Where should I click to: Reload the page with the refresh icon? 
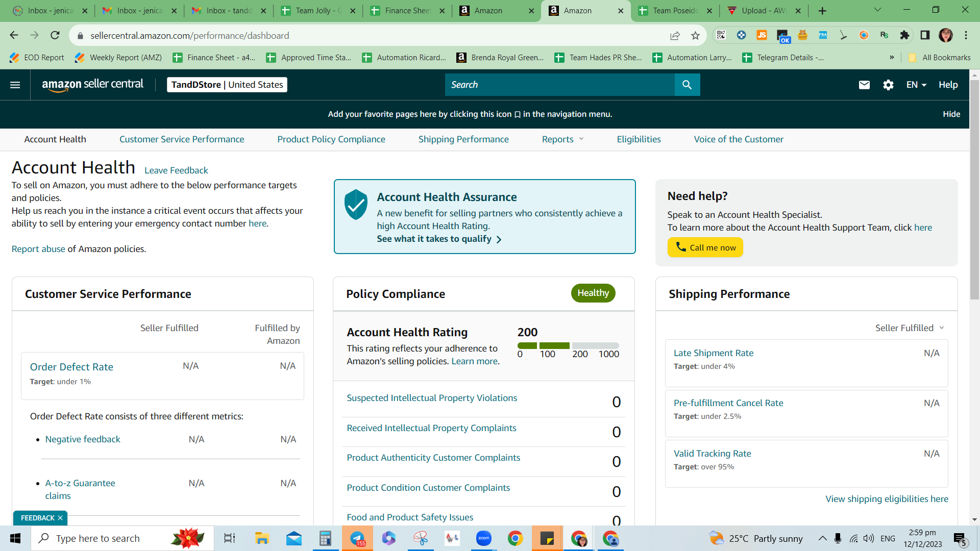click(x=55, y=35)
